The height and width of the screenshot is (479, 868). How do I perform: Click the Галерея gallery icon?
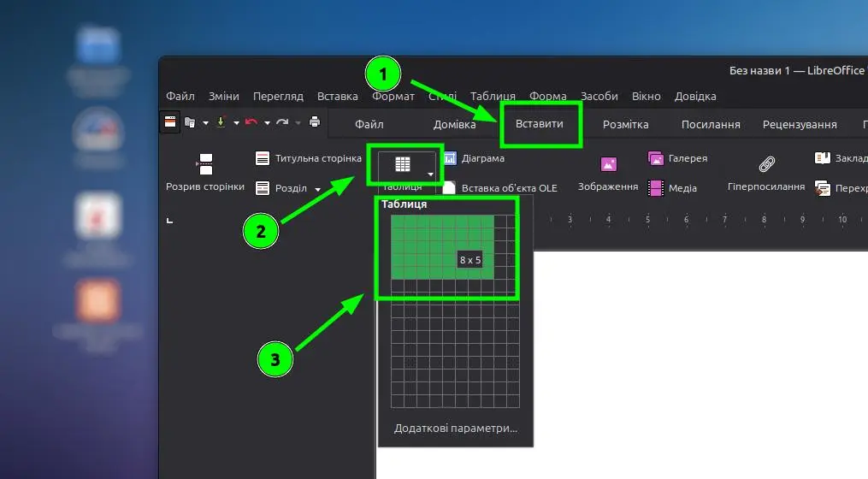655,158
